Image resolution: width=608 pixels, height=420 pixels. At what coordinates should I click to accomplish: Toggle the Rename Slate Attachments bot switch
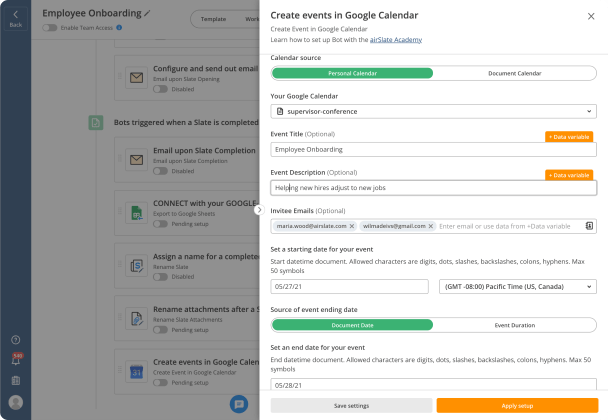(x=160, y=330)
